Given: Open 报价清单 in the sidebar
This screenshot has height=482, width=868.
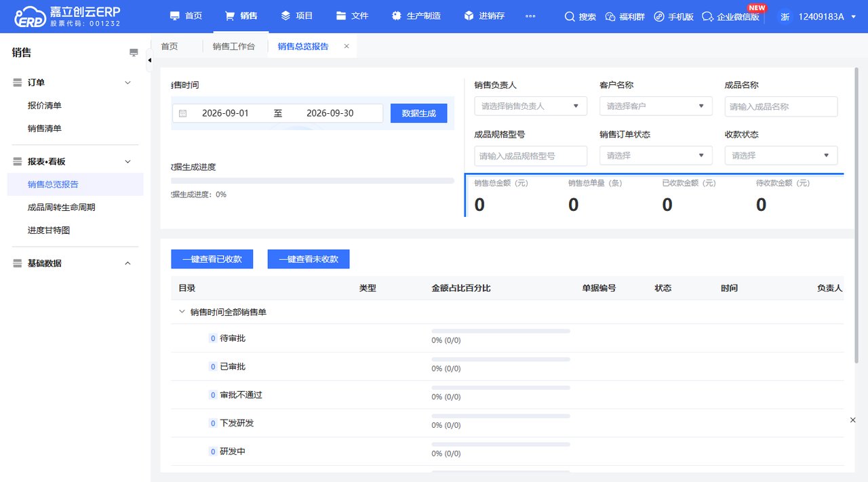Looking at the screenshot, I should pyautogui.click(x=45, y=106).
